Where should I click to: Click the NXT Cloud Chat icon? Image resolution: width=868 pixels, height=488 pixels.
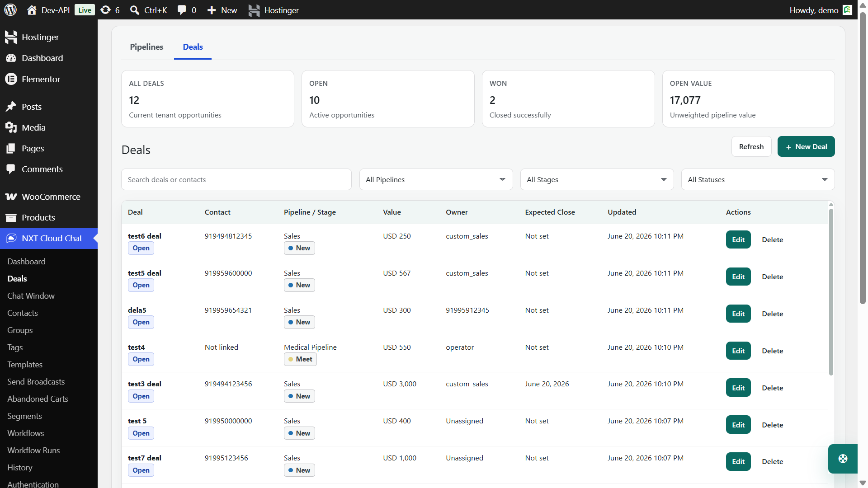[11, 238]
